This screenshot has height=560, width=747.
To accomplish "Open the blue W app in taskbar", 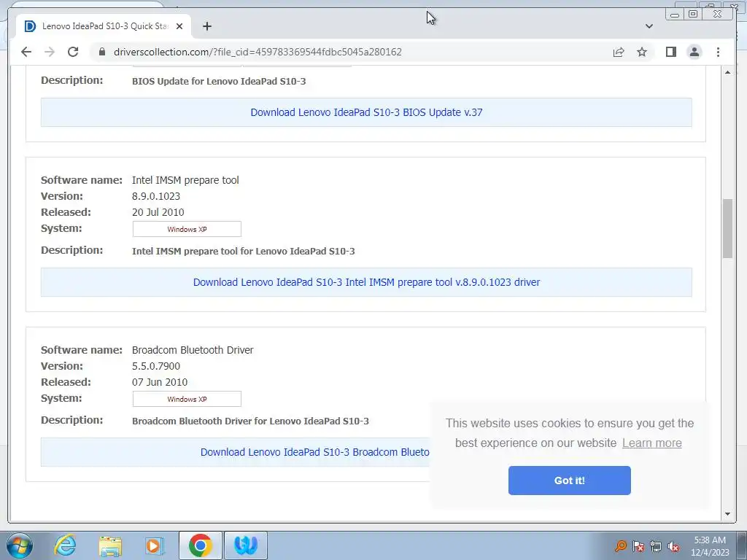I will click(246, 545).
